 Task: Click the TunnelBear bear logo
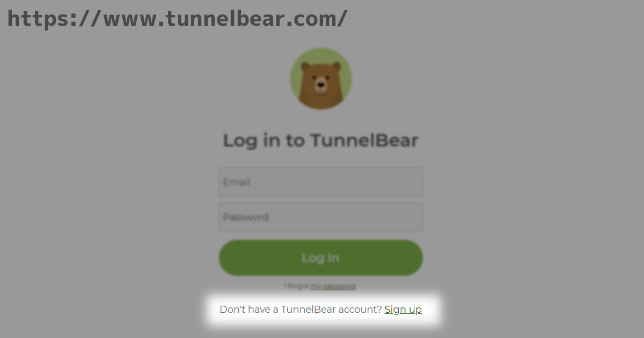(x=321, y=78)
